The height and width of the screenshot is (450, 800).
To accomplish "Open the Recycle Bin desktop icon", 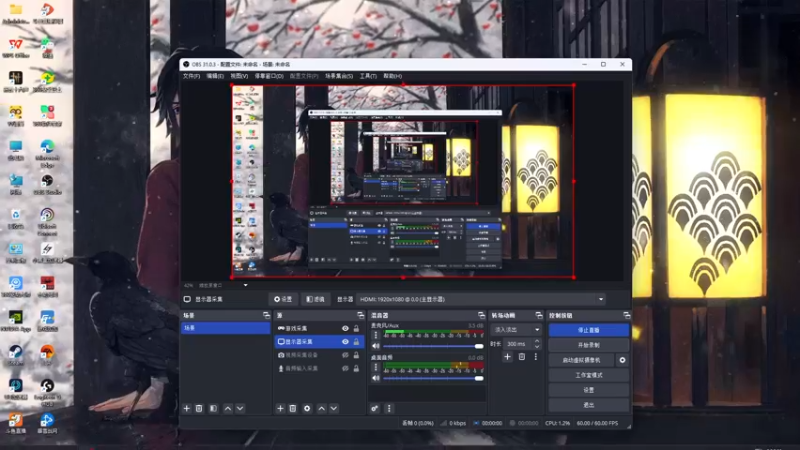I will (x=15, y=218).
